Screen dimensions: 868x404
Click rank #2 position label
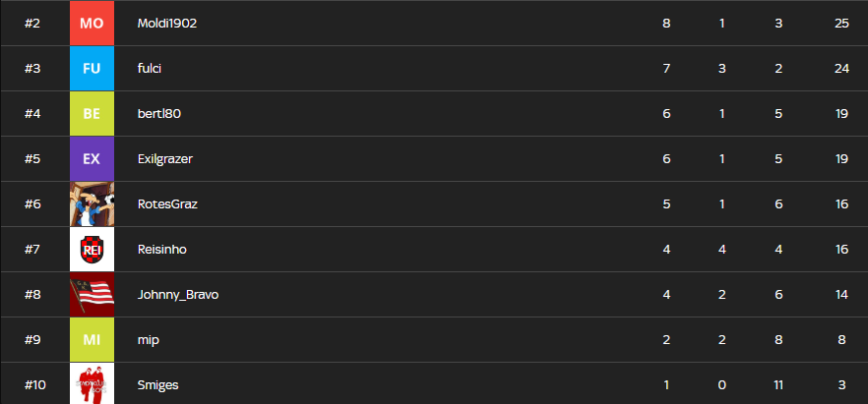coord(31,23)
